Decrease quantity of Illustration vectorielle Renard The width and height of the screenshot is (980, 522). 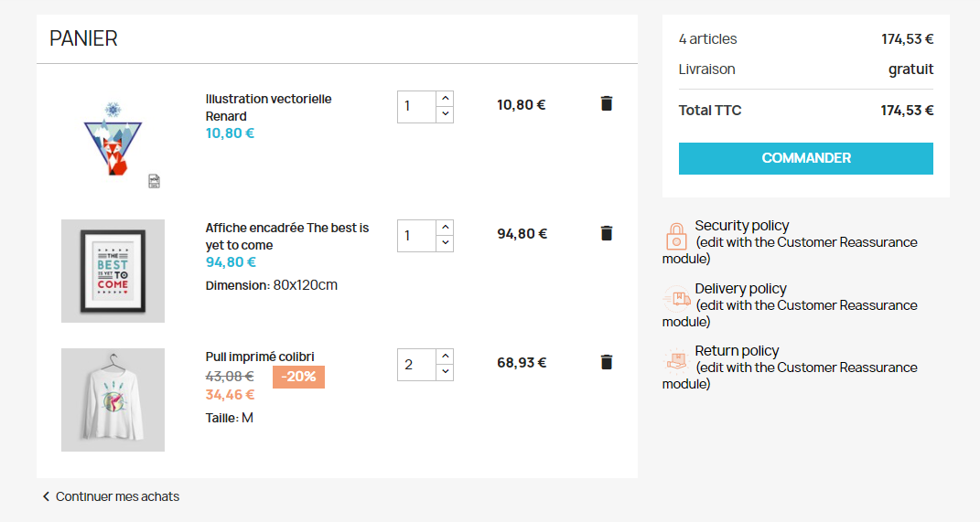445,114
